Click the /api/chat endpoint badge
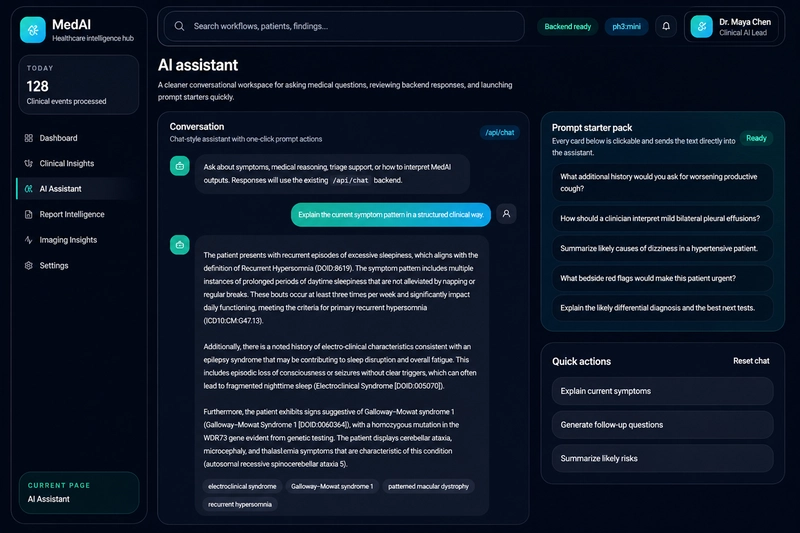The image size is (800, 533). [499, 133]
